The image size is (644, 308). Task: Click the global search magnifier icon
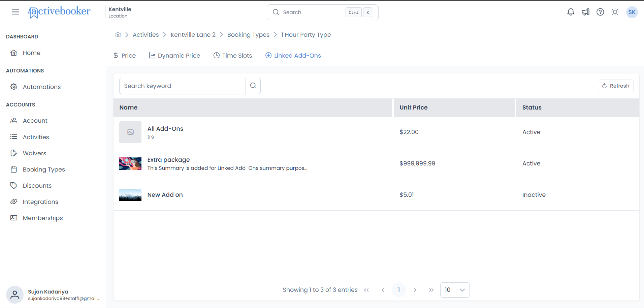point(276,12)
